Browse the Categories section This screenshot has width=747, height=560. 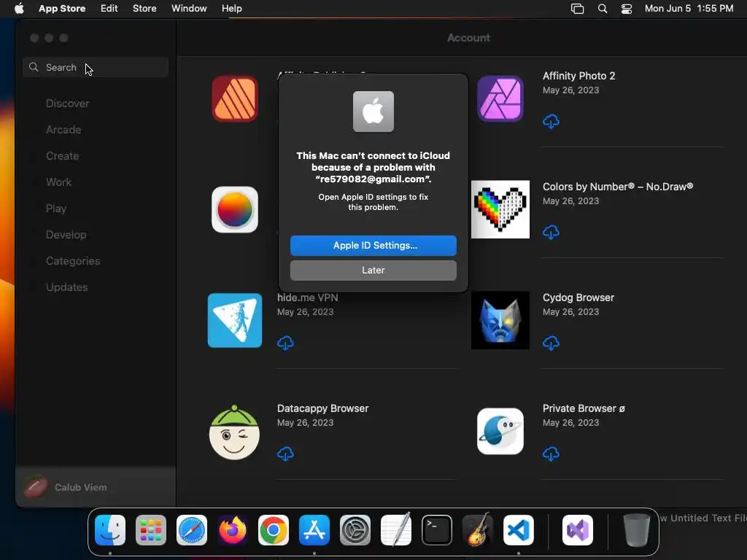[x=73, y=261]
